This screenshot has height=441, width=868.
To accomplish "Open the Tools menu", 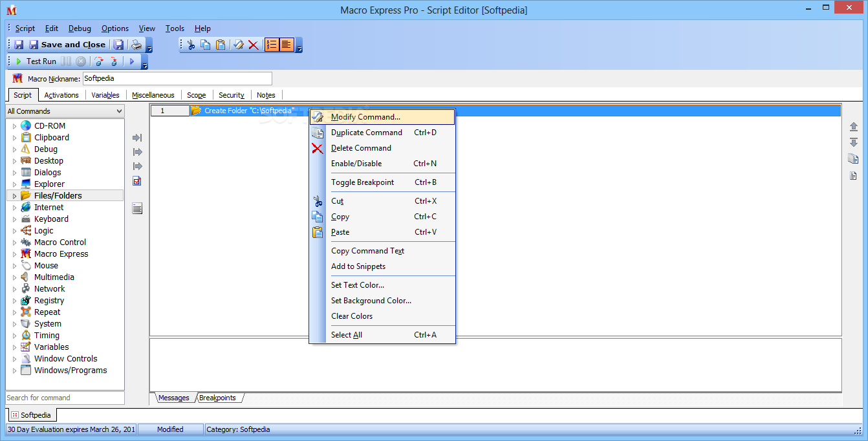I will click(175, 28).
